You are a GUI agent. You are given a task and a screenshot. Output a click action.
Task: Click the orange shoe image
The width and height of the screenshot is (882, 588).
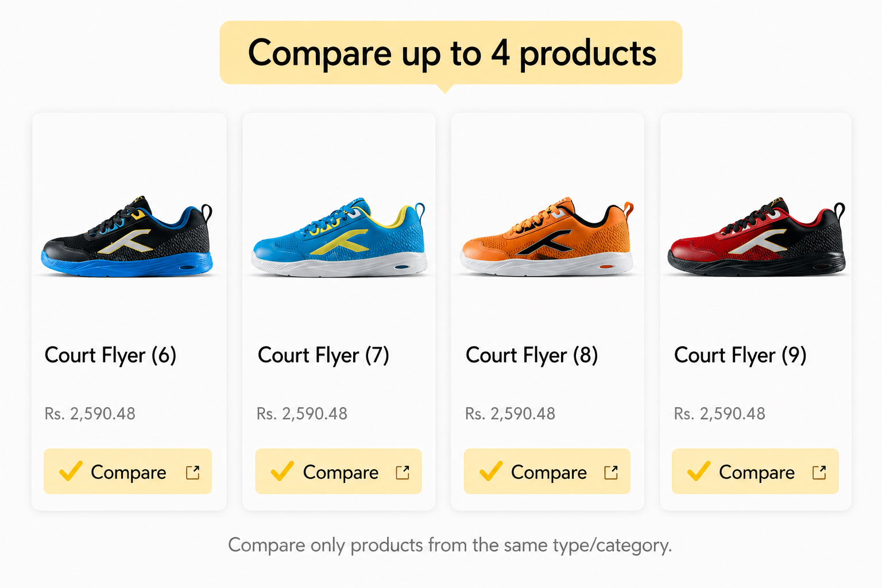tap(547, 238)
